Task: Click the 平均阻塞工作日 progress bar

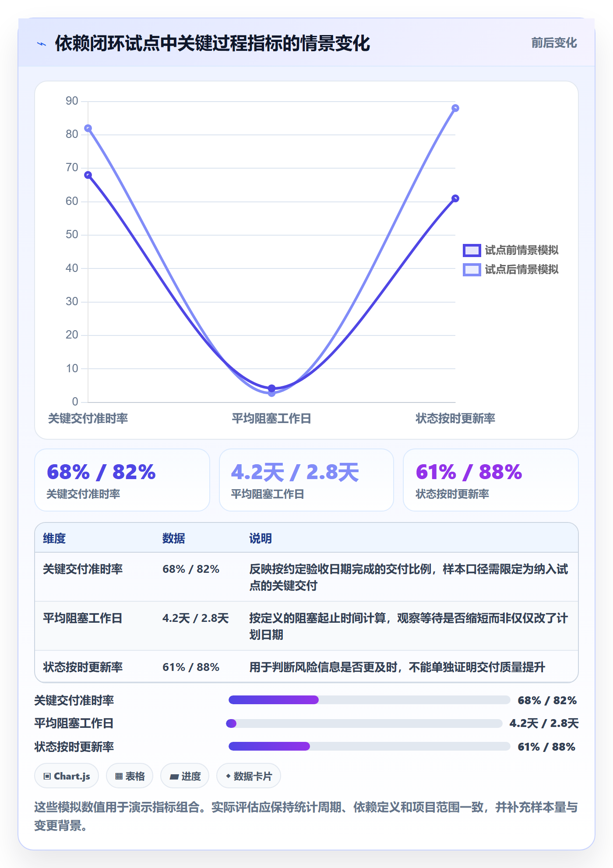Action: coord(364,723)
